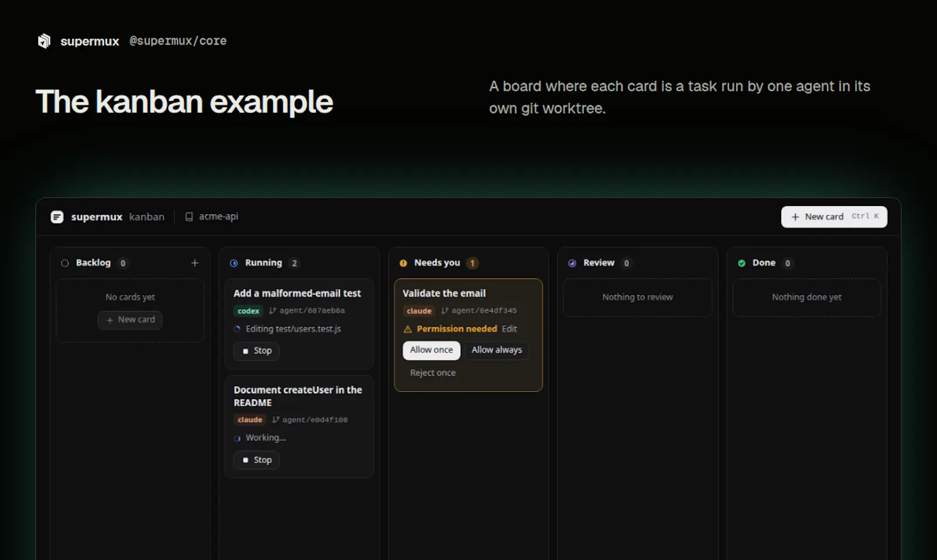Click the claude badge on Document createUser card
This screenshot has width=937, height=560.
(250, 420)
